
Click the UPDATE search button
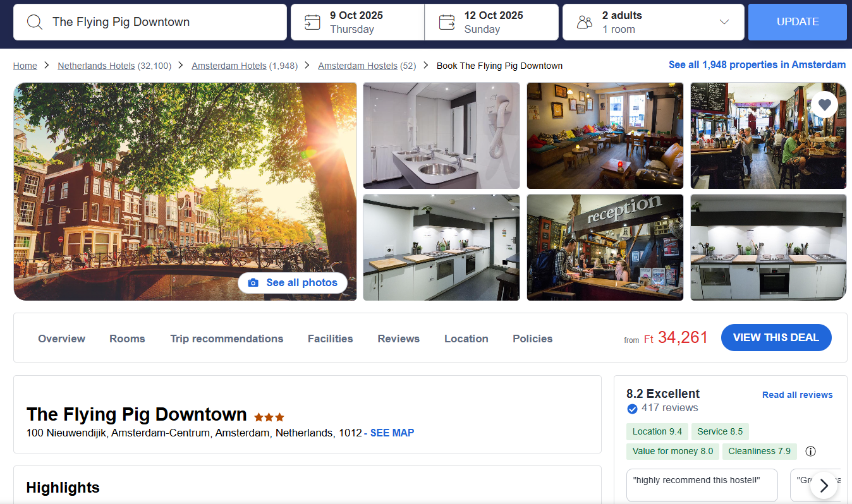pos(798,22)
